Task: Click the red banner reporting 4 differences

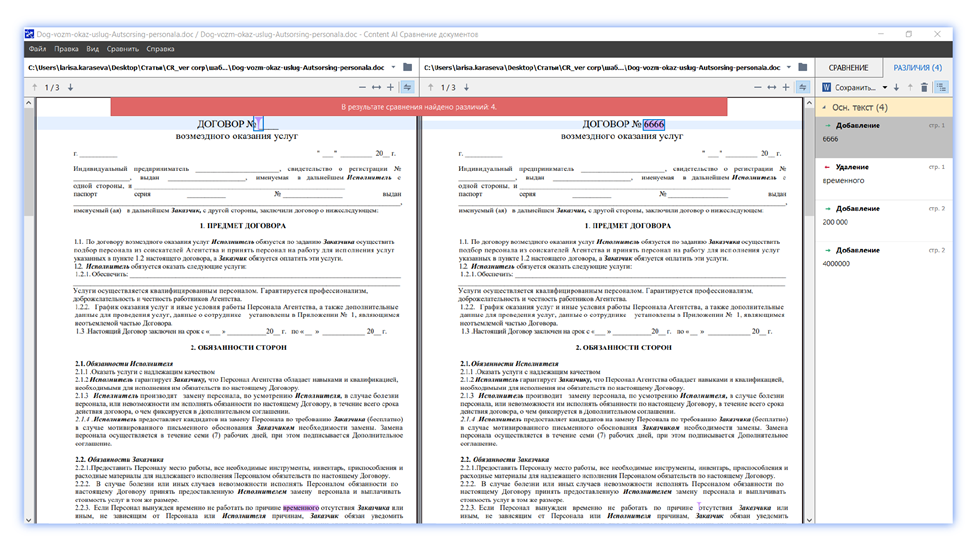Action: (419, 107)
